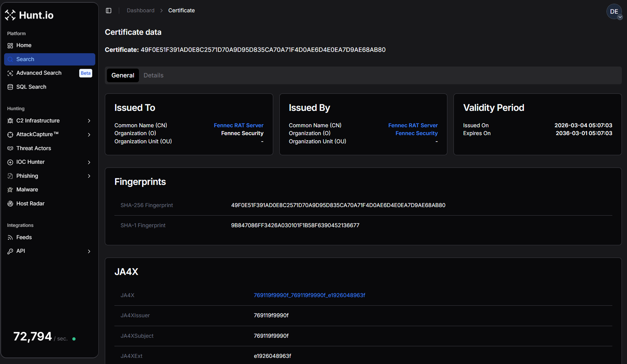Open Fennec RAT Server link under Issued To
The width and height of the screenshot is (627, 364).
coord(238,125)
